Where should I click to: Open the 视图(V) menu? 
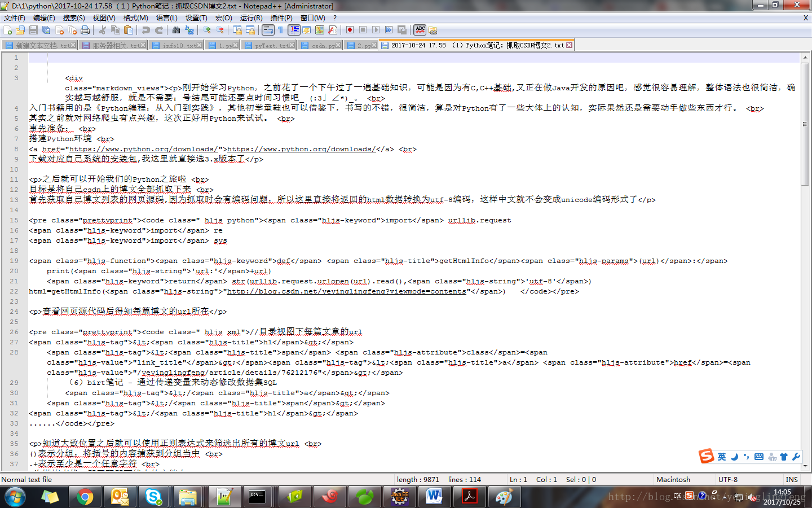click(104, 18)
